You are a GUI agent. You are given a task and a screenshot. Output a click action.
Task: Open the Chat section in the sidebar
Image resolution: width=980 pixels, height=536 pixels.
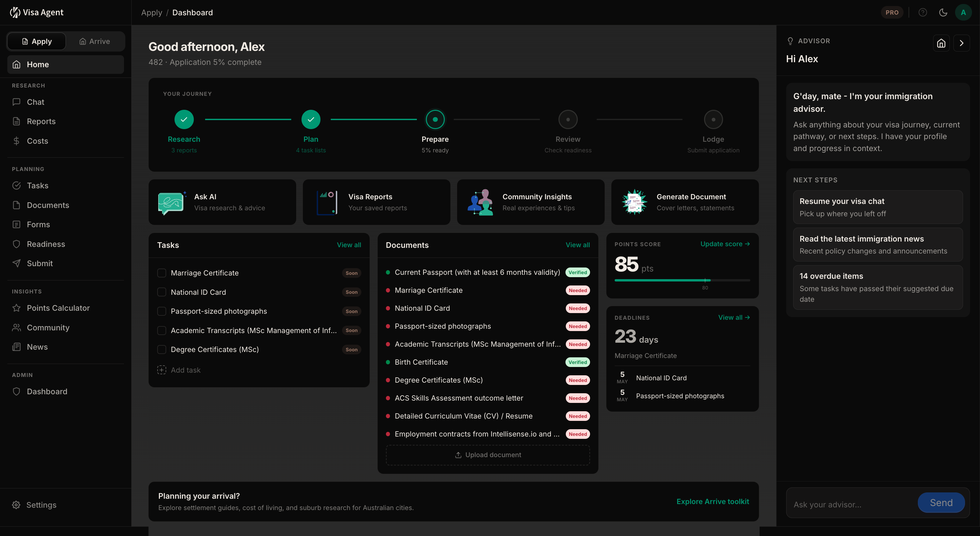click(35, 101)
